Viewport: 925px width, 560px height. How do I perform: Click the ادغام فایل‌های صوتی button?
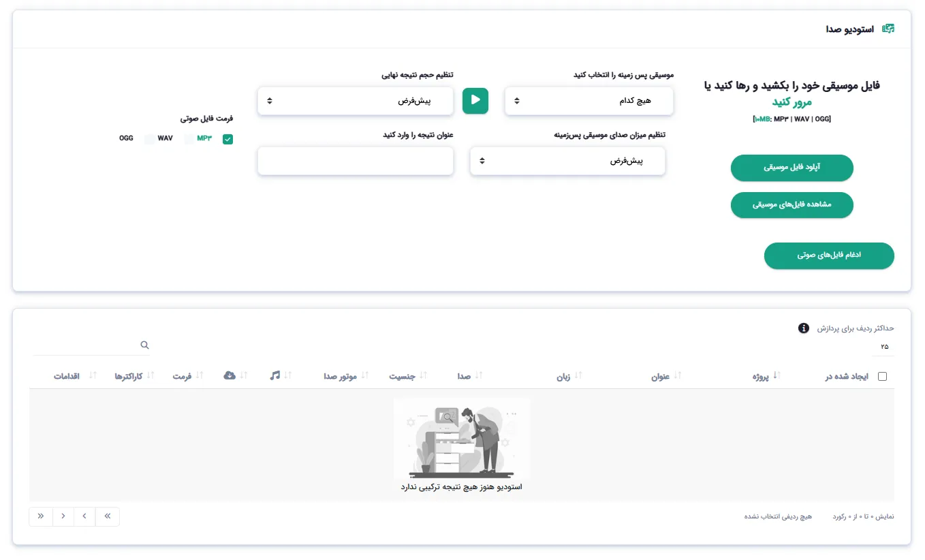829,255
